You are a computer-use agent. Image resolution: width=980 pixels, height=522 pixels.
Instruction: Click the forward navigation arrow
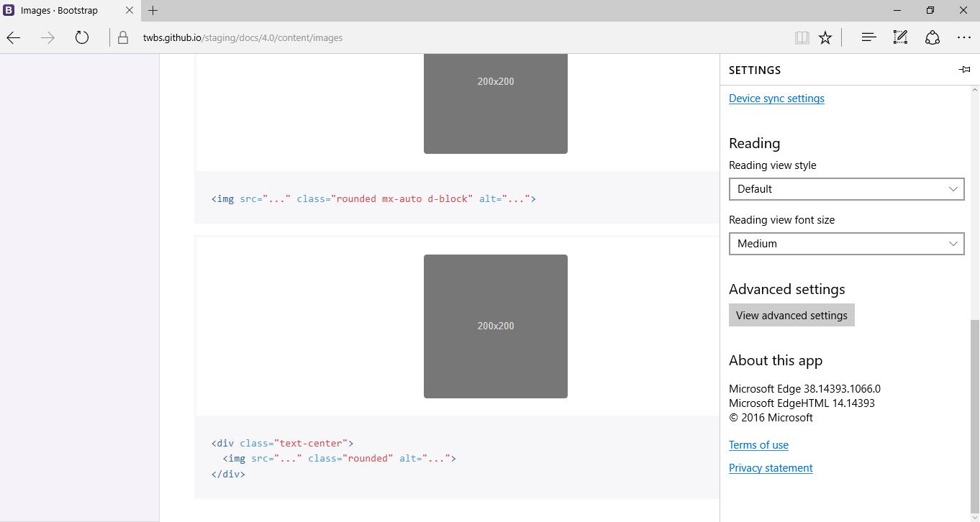(x=48, y=38)
